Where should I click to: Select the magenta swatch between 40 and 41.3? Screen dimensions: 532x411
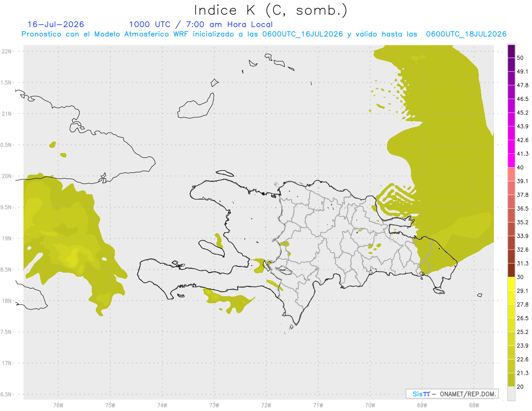[511, 160]
